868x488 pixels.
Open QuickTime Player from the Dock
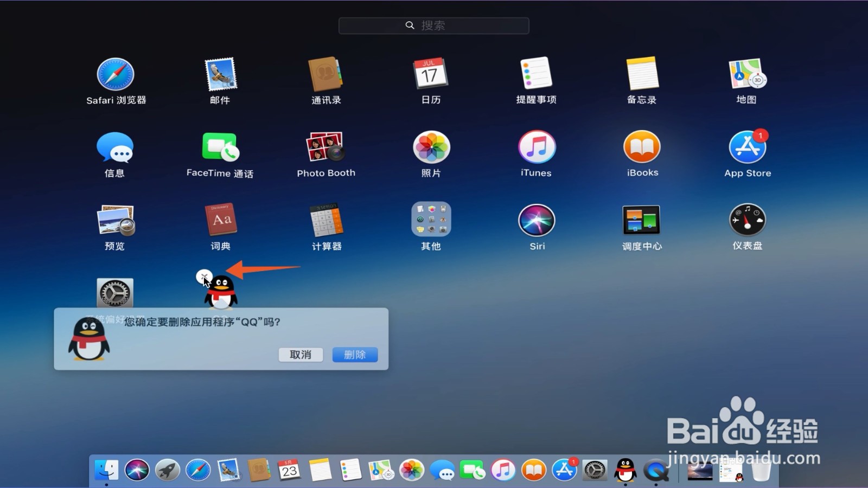pos(656,470)
